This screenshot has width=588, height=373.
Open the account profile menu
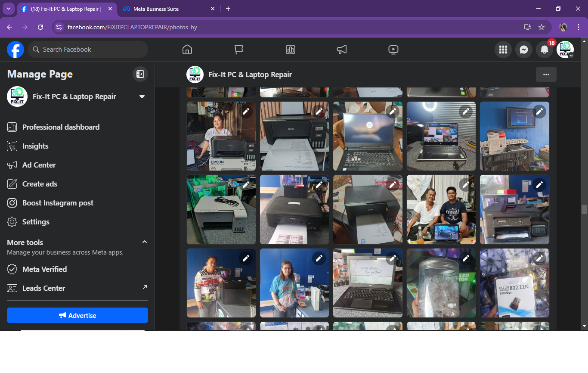coord(565,50)
